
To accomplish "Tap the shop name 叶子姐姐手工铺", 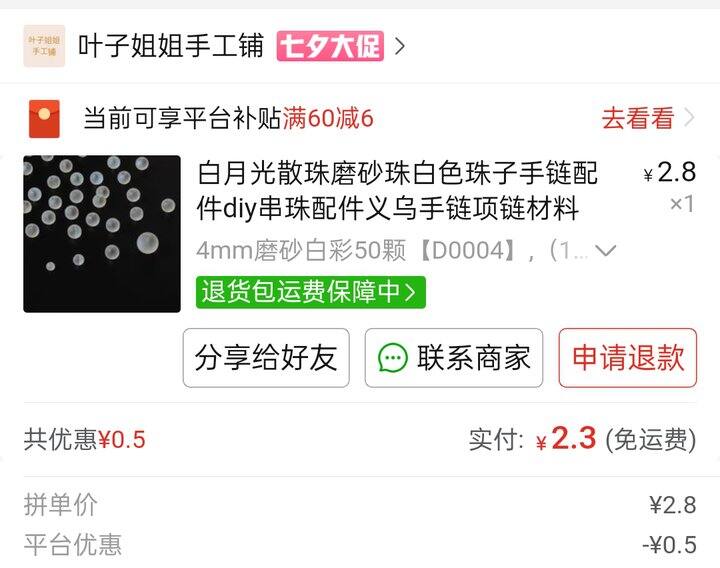I will (171, 46).
